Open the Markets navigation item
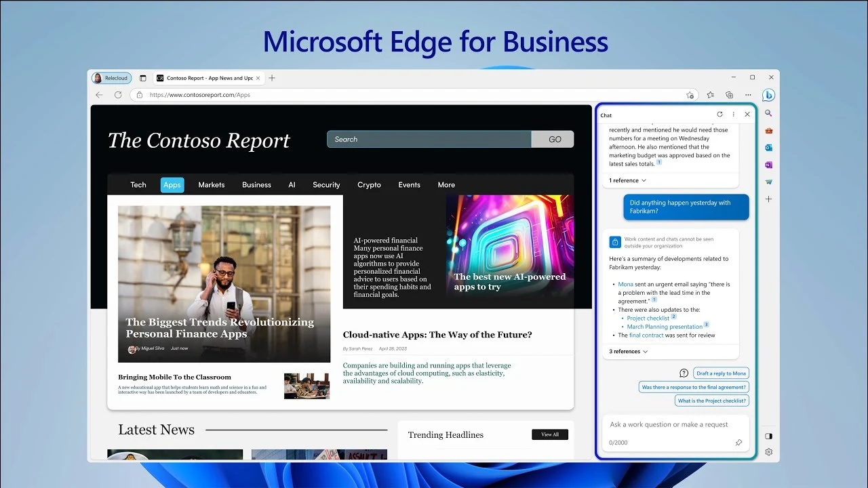Image resolution: width=868 pixels, height=488 pixels. tap(212, 185)
